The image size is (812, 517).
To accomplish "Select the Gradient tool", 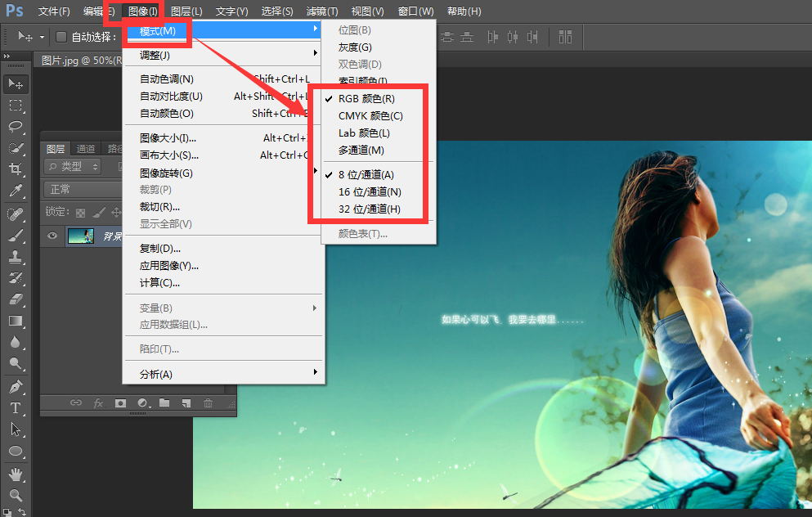I will [16, 321].
